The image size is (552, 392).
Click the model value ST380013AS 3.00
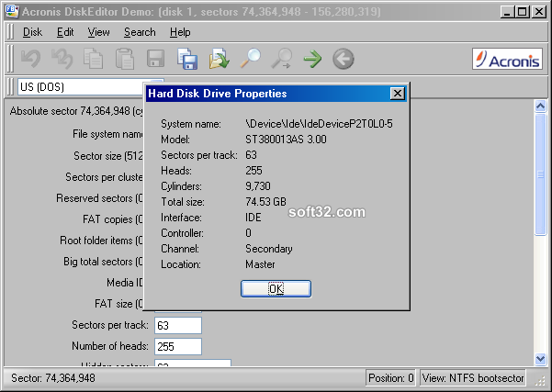tap(286, 140)
